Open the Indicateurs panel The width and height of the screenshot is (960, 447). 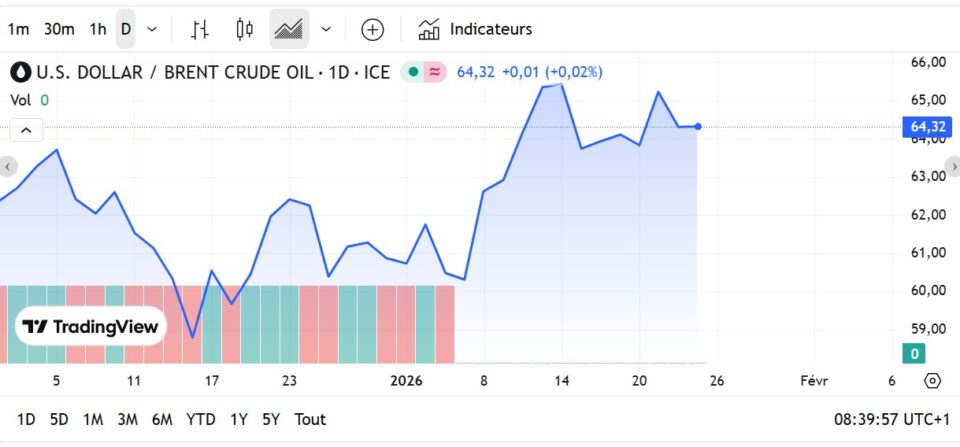tap(475, 29)
